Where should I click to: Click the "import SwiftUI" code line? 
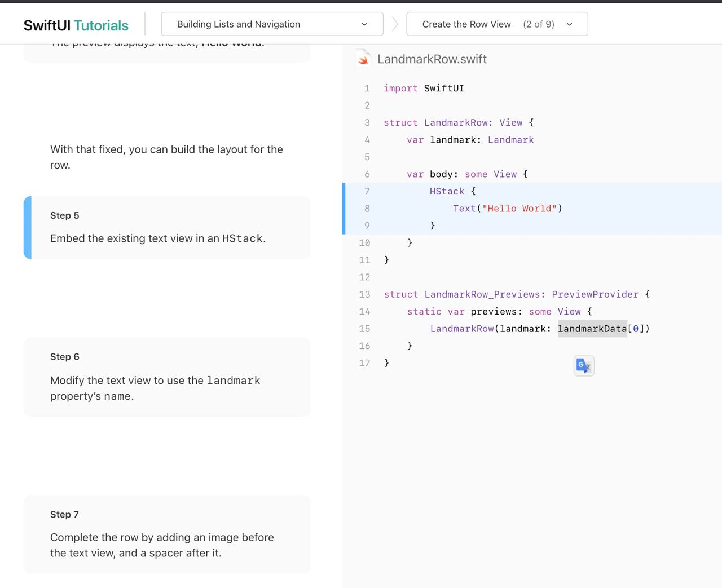pos(424,89)
